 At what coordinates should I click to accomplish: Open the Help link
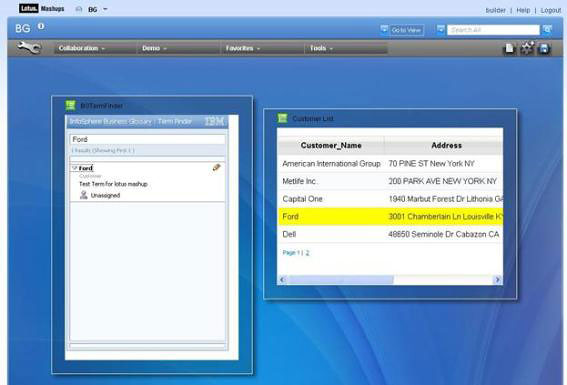[523, 10]
